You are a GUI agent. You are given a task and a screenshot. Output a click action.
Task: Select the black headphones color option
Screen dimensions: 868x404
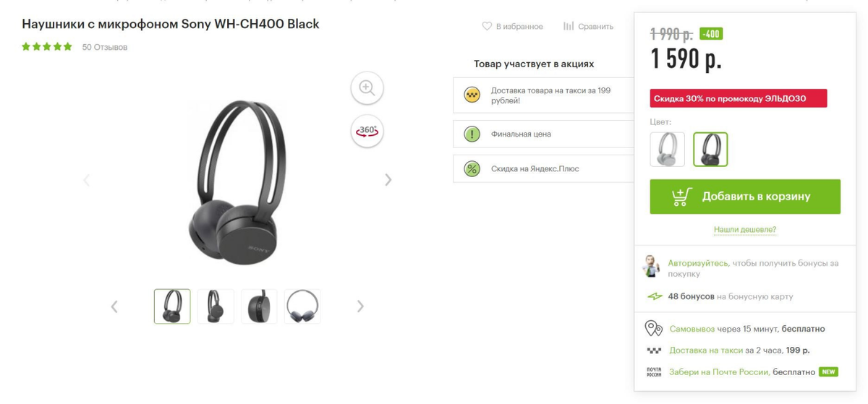710,150
